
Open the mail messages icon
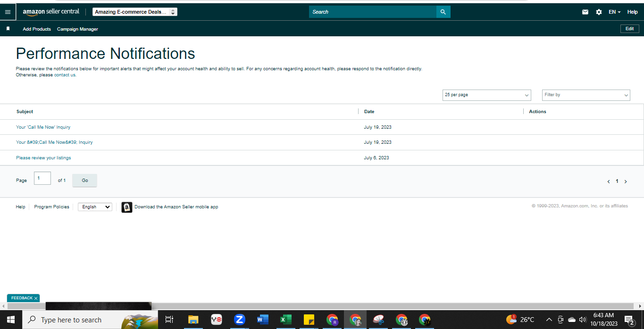[585, 12]
